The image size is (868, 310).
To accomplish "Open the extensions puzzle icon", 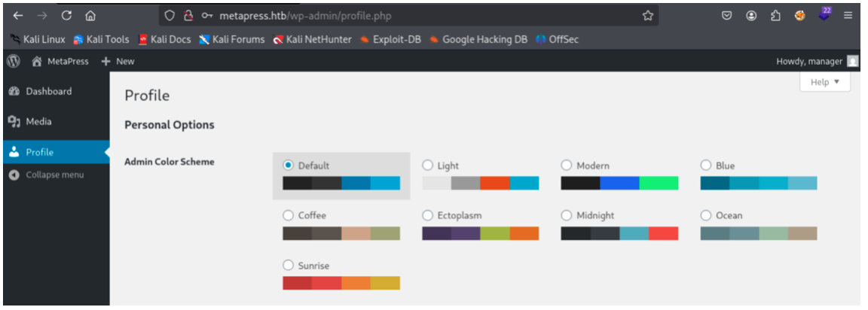I will 775,16.
